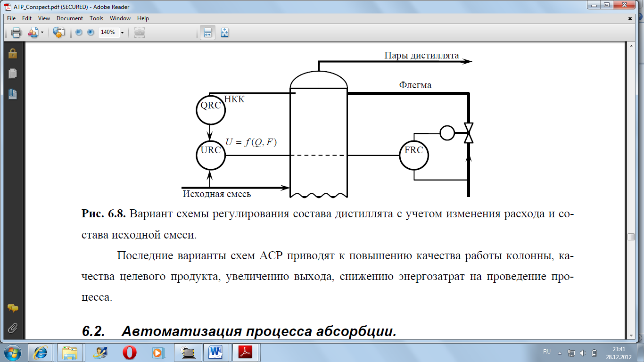Show hidden tray icons arrow
Image resolution: width=644 pixels, height=362 pixels.
coord(560,352)
